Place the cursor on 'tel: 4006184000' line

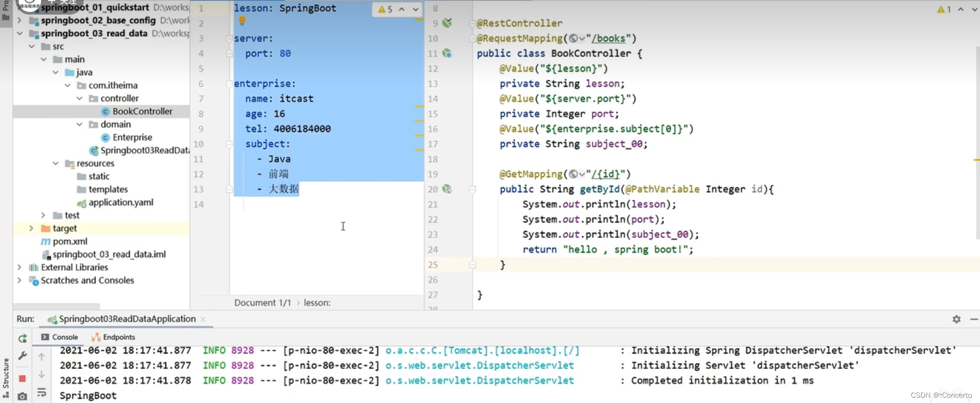(288, 129)
